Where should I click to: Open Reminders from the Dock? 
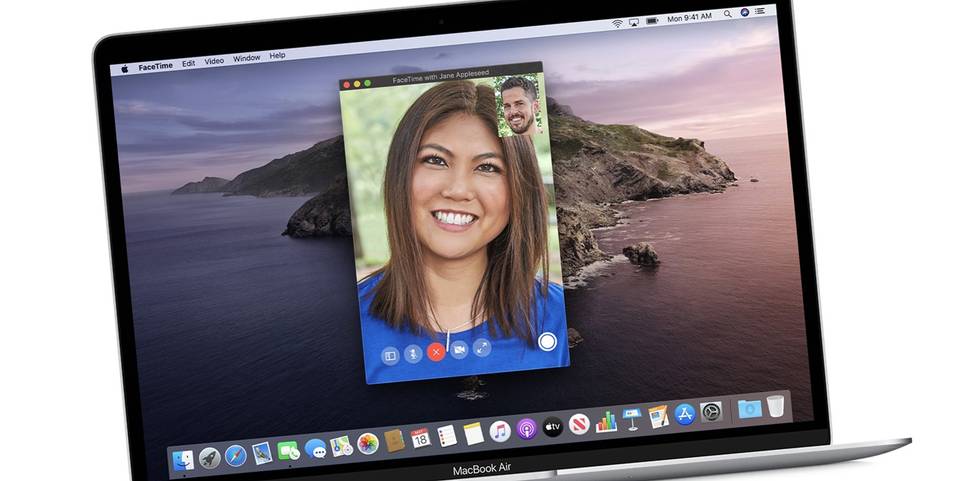tap(447, 436)
